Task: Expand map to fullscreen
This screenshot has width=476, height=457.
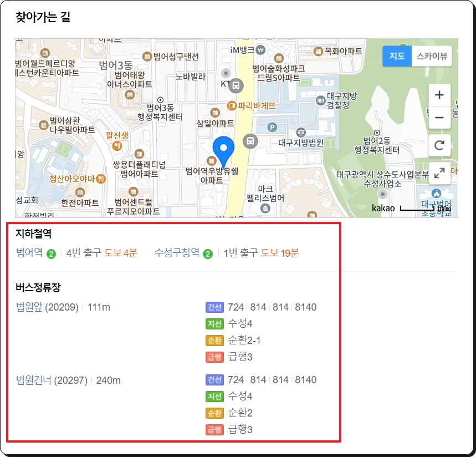Action: pyautogui.click(x=439, y=173)
